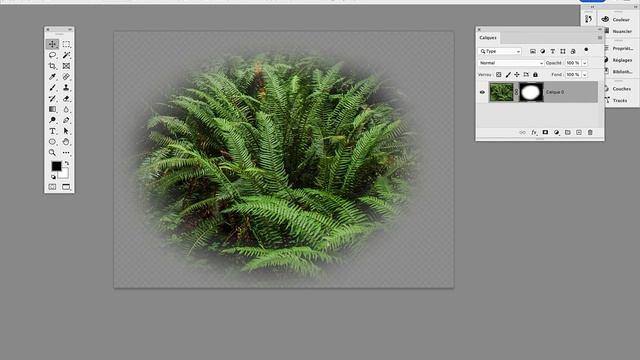This screenshot has width=640, height=360.
Task: Lock layer position
Action: (517, 75)
